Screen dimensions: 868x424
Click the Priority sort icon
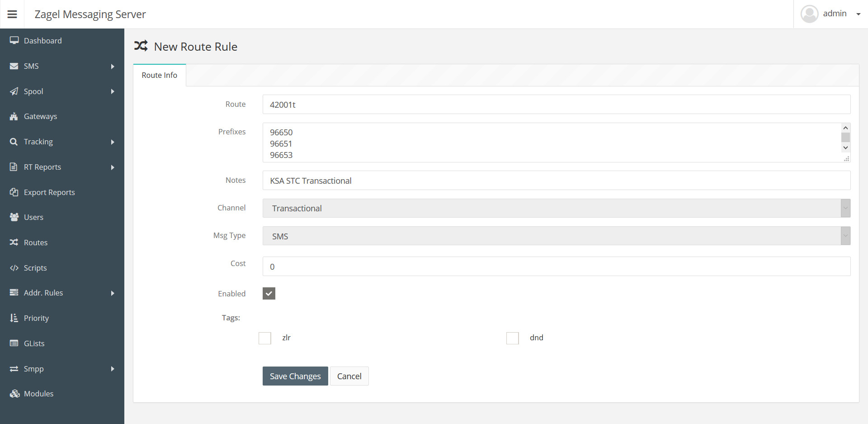tap(14, 318)
